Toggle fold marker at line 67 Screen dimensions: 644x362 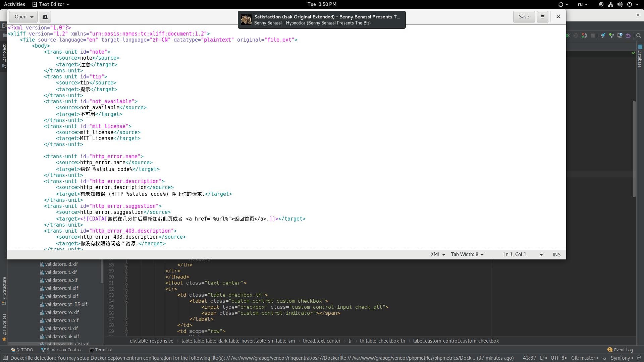[126, 319]
